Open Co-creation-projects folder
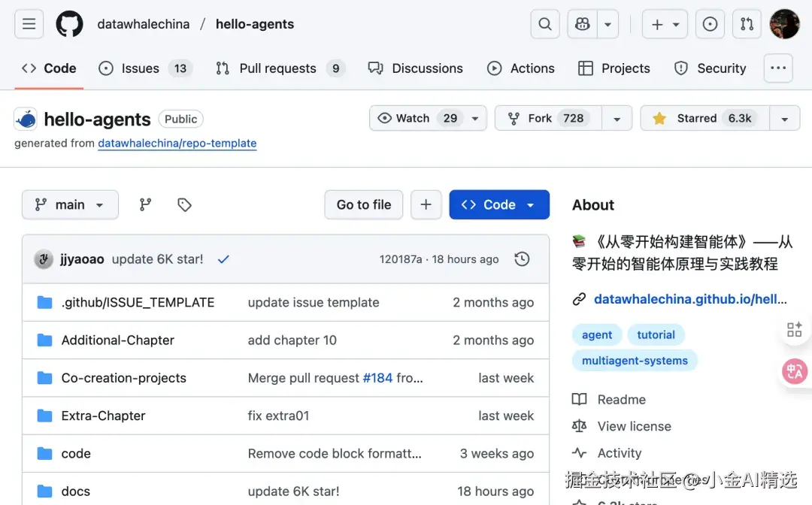This screenshot has width=812, height=505. pos(124,378)
